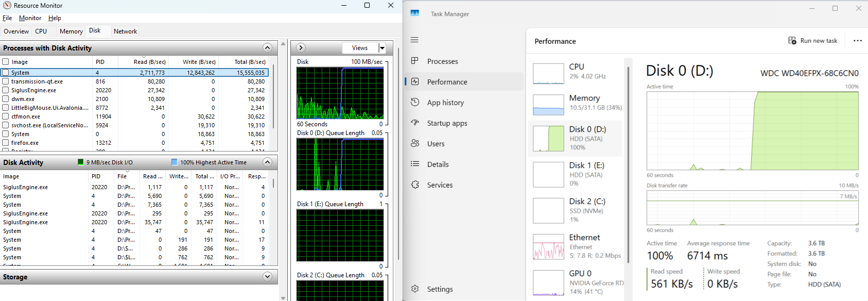The image size is (868, 301).
Task: Sort by the Write (B/sec) column header
Action: 199,62
